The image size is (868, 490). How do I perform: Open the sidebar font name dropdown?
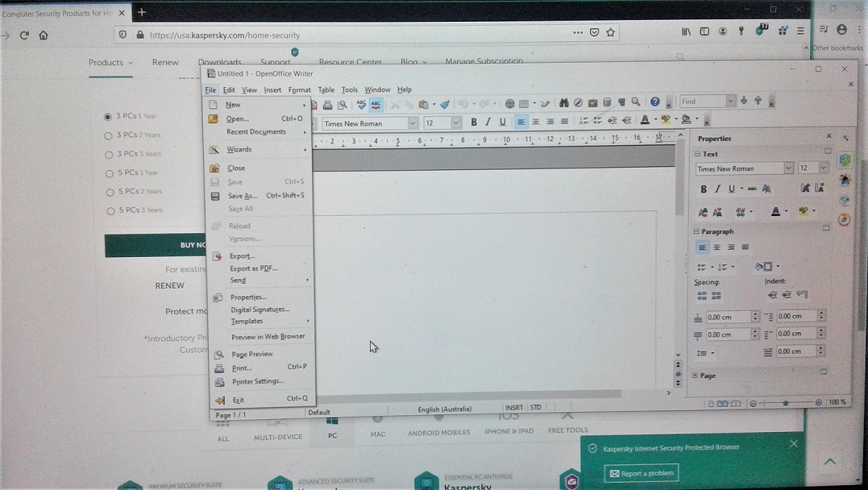788,168
